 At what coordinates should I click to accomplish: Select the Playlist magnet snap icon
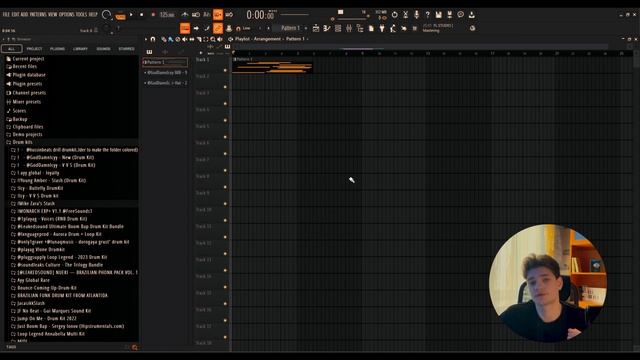click(x=153, y=39)
